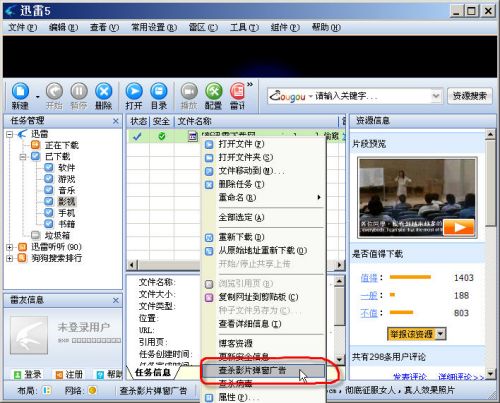Collapse the 已下载 tree node
The width and height of the screenshot is (500, 403).
click(23, 157)
